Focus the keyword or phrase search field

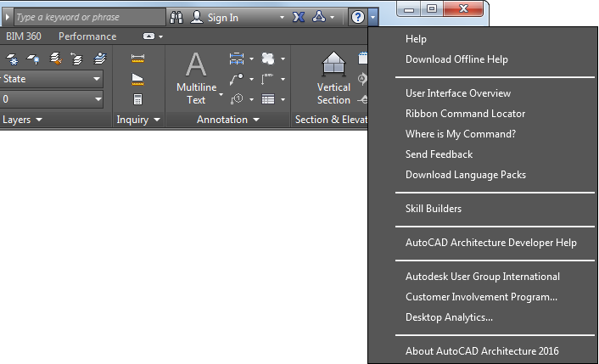tap(90, 17)
